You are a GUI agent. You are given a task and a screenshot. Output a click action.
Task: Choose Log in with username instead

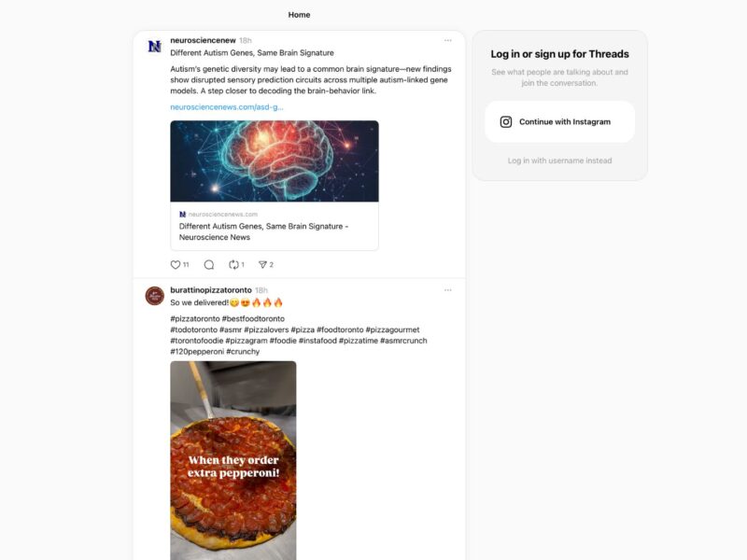pyautogui.click(x=559, y=161)
